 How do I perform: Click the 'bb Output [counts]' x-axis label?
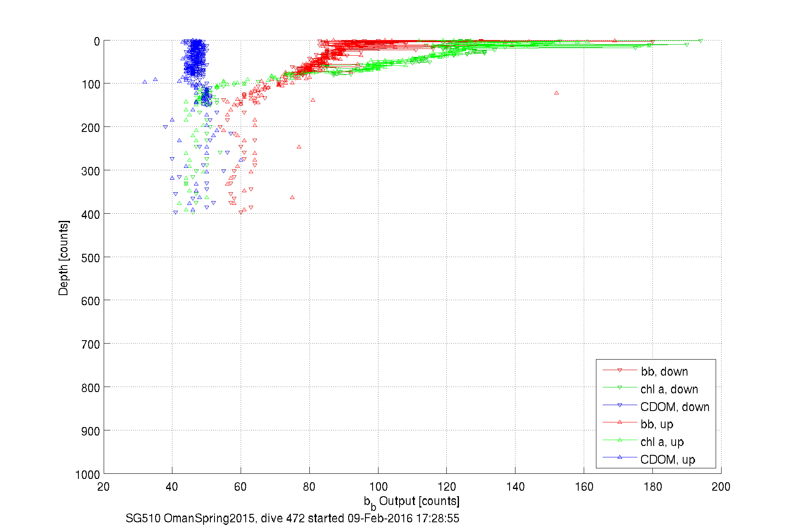pos(412,502)
